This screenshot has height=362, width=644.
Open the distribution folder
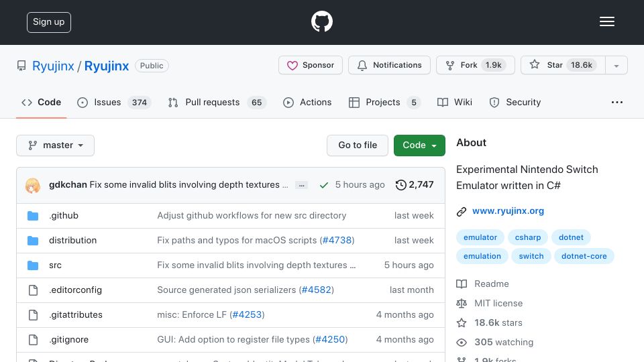click(72, 240)
